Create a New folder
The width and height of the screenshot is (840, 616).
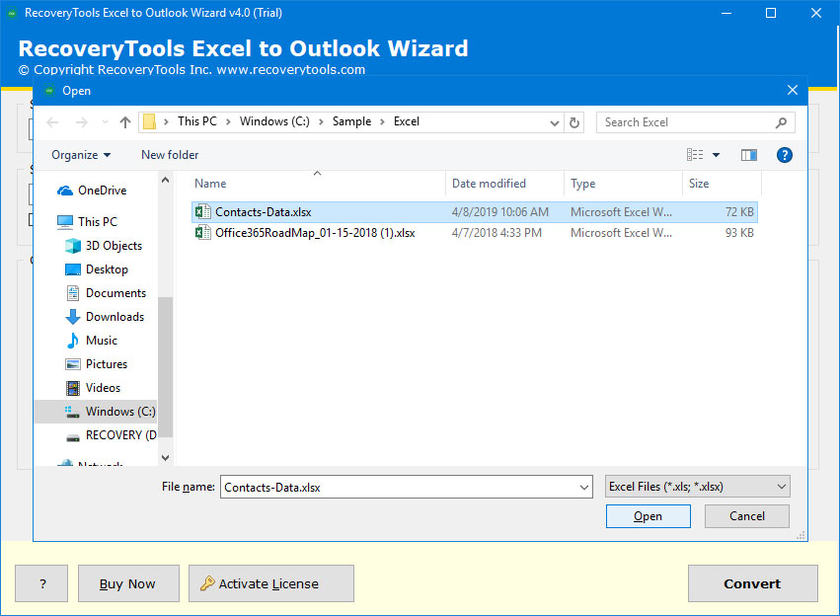tap(170, 155)
